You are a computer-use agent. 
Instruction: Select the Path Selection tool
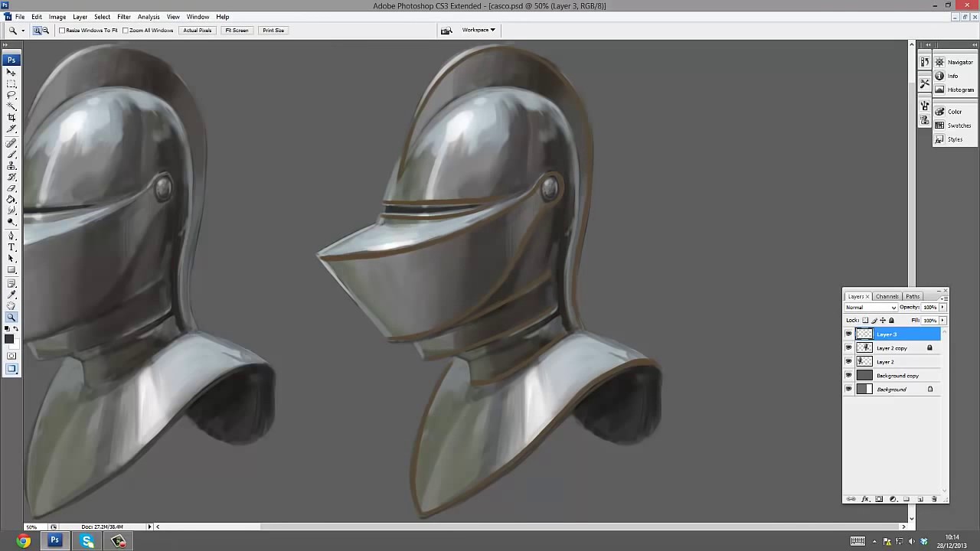[11, 259]
